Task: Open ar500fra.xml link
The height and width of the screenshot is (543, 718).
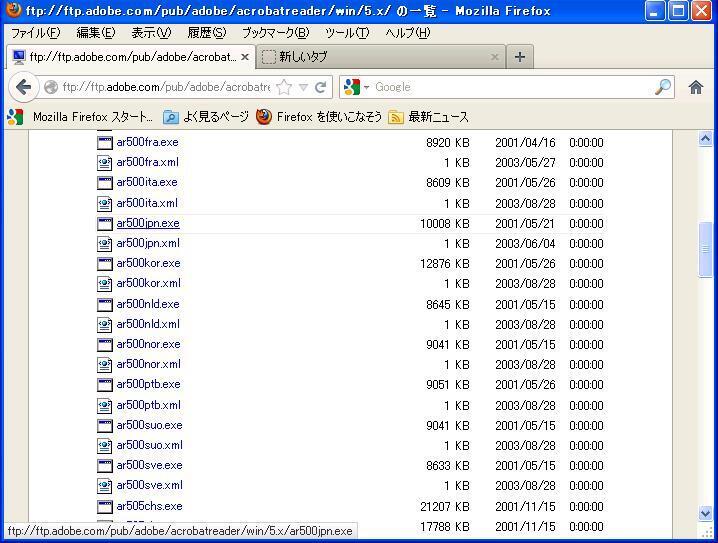Action: click(147, 162)
